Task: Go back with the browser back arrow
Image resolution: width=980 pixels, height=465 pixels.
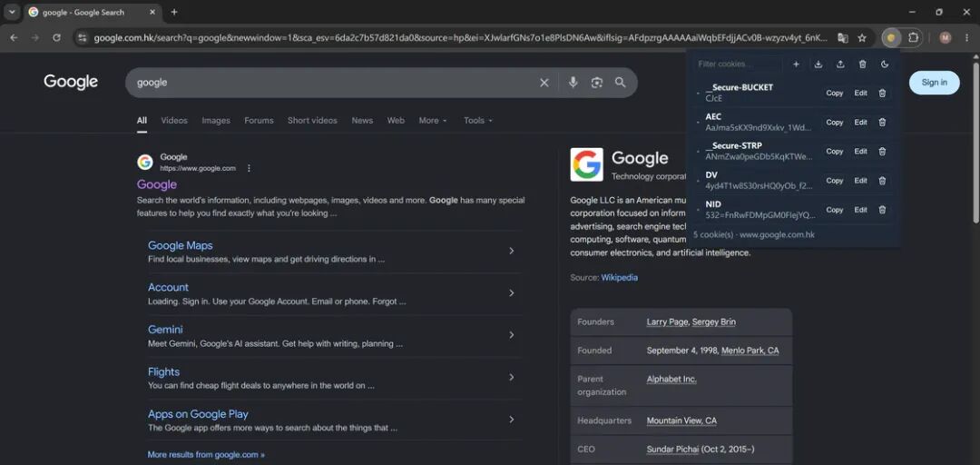Action: (x=14, y=37)
